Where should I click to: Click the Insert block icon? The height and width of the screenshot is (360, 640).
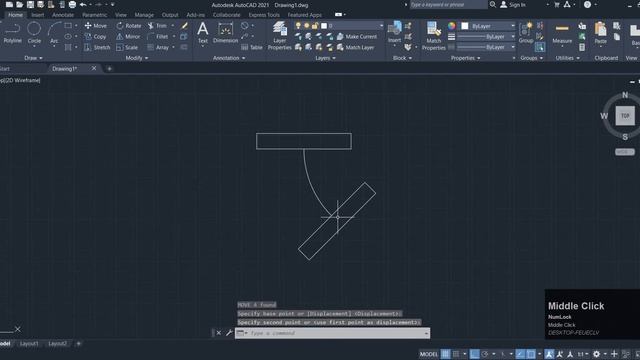click(394, 32)
